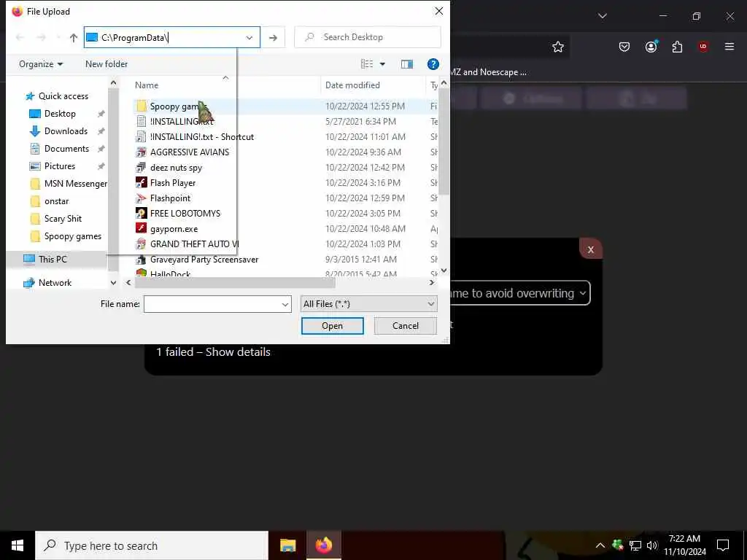Open the recent locations dropdown arrow beside Forward
Image resolution: width=747 pixels, height=560 pixels.
pos(58,38)
